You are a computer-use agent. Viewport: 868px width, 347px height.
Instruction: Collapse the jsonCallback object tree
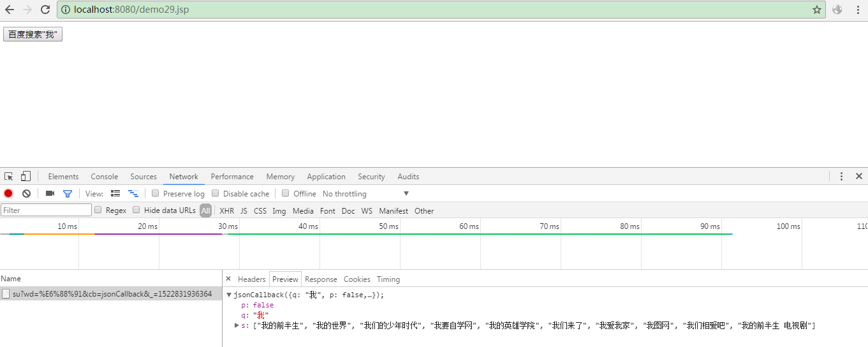(229, 295)
